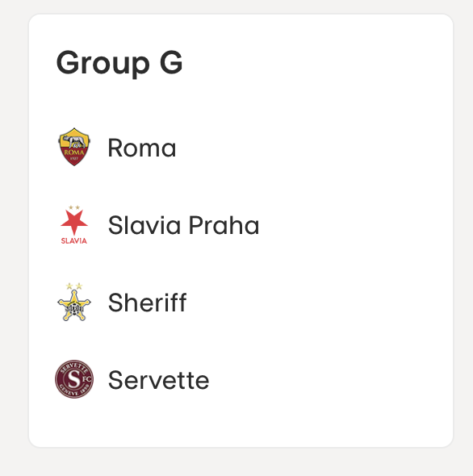Select the Slavia Praha red star logo

click(74, 224)
